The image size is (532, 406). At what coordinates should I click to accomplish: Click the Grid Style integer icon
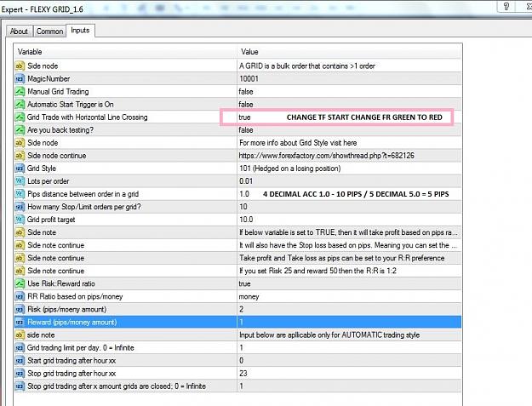point(20,169)
